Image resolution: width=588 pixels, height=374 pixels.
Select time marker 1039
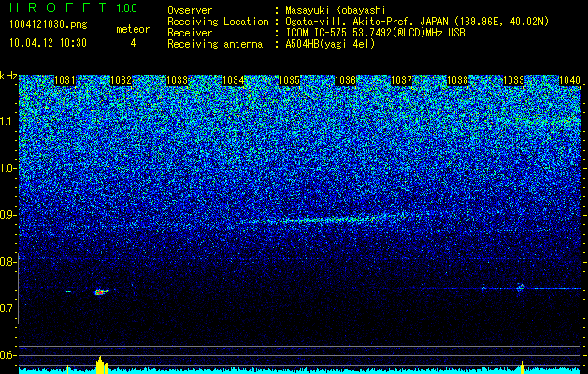click(514, 80)
